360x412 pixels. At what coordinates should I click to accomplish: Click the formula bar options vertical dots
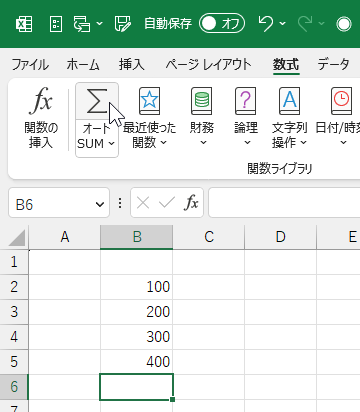120,203
